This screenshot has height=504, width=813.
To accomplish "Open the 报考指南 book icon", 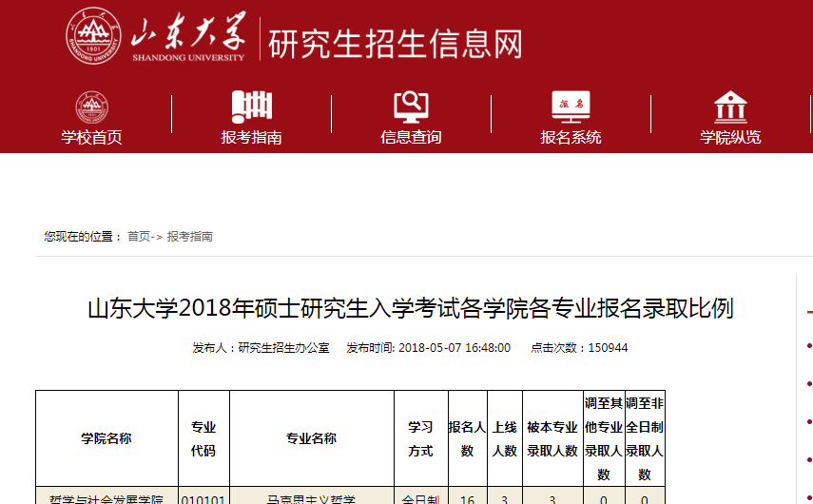I will pyautogui.click(x=252, y=106).
